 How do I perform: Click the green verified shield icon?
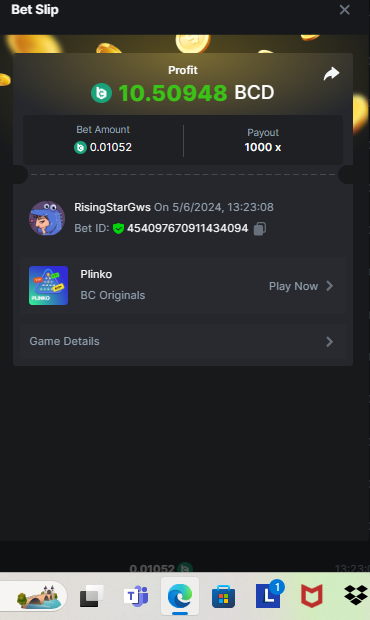click(119, 229)
